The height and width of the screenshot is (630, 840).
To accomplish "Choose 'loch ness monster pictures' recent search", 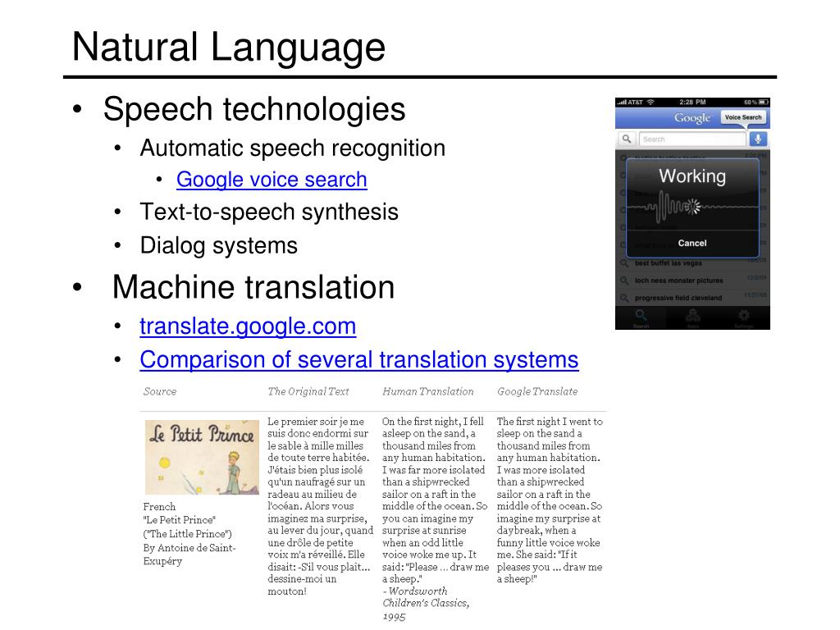I will [678, 281].
